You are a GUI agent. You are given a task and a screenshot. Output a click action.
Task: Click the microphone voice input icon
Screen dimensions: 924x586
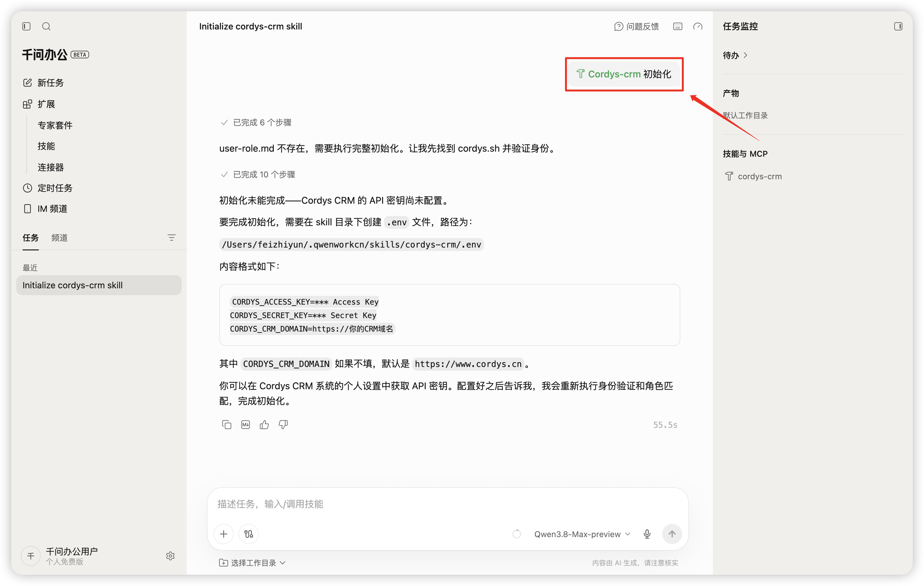[647, 534]
